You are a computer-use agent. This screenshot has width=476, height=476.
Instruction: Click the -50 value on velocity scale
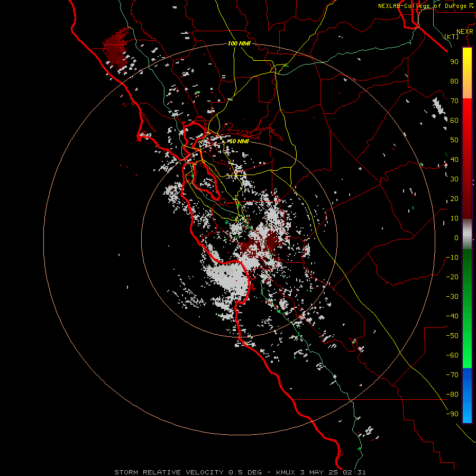pos(452,336)
